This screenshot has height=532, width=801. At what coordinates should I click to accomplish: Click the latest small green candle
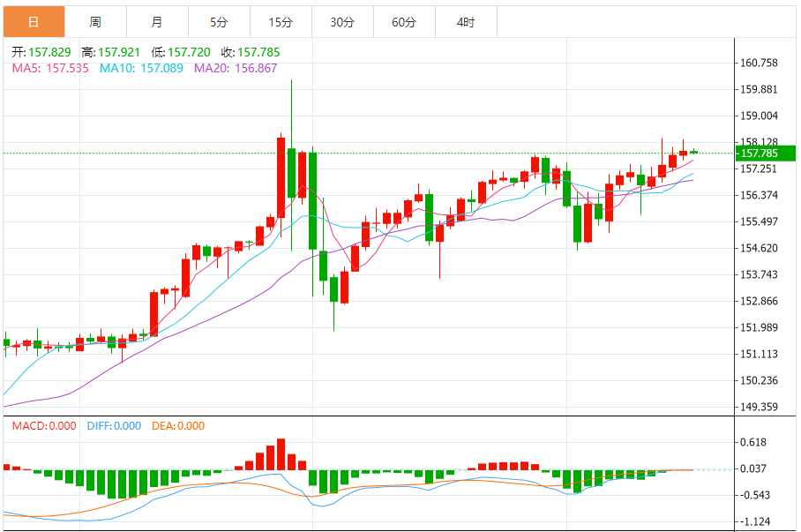click(x=693, y=152)
